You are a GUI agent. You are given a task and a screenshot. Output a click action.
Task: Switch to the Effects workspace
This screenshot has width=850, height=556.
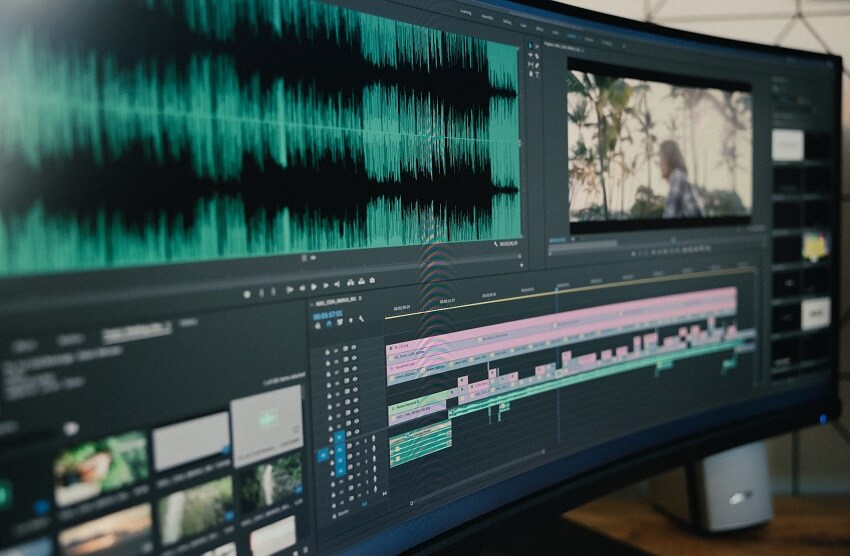point(540,29)
